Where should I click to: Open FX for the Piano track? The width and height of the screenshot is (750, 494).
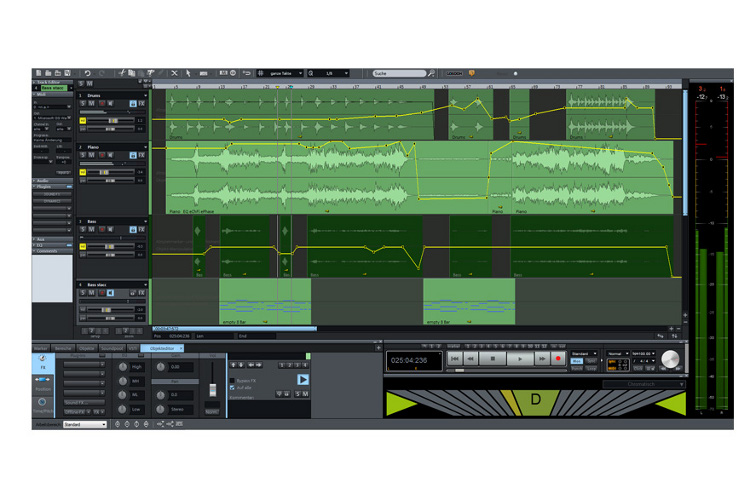click(142, 155)
